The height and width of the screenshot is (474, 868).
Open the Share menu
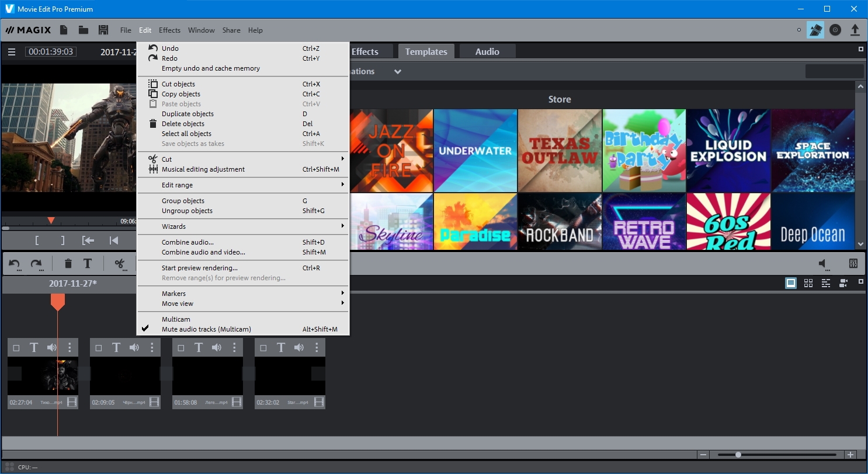coord(231,30)
